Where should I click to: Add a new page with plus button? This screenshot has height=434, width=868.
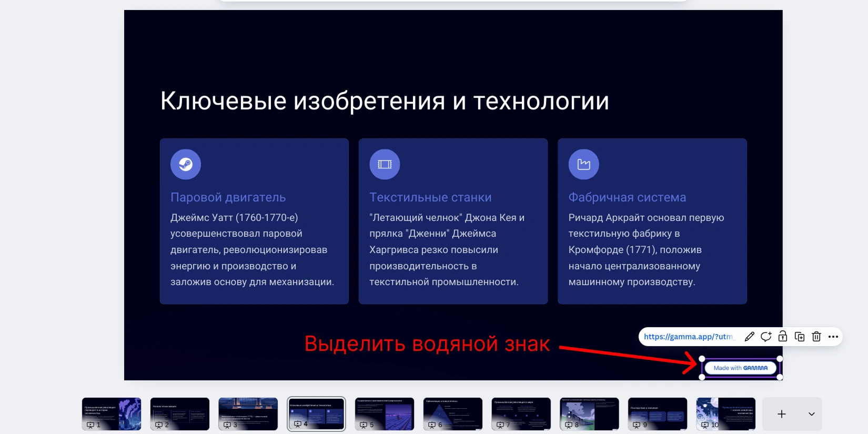pos(782,414)
